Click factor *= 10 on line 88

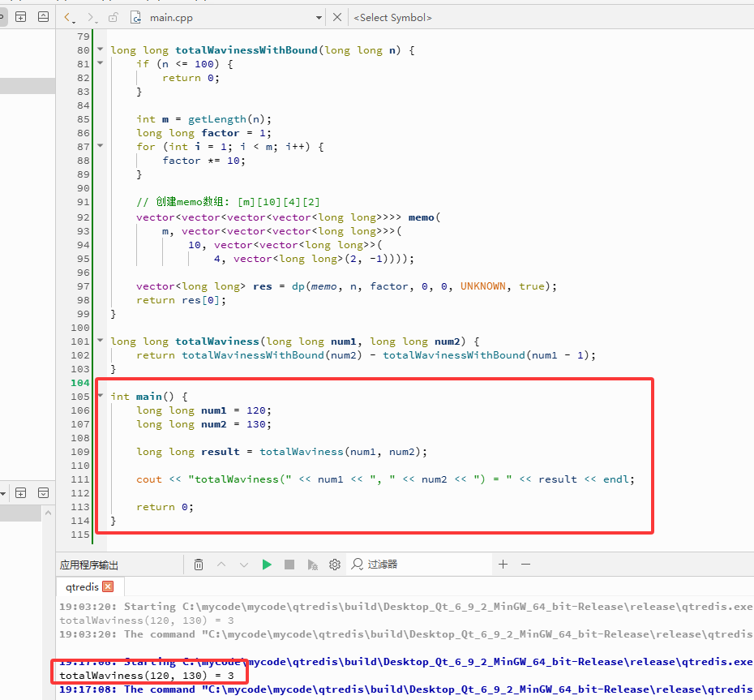click(203, 161)
